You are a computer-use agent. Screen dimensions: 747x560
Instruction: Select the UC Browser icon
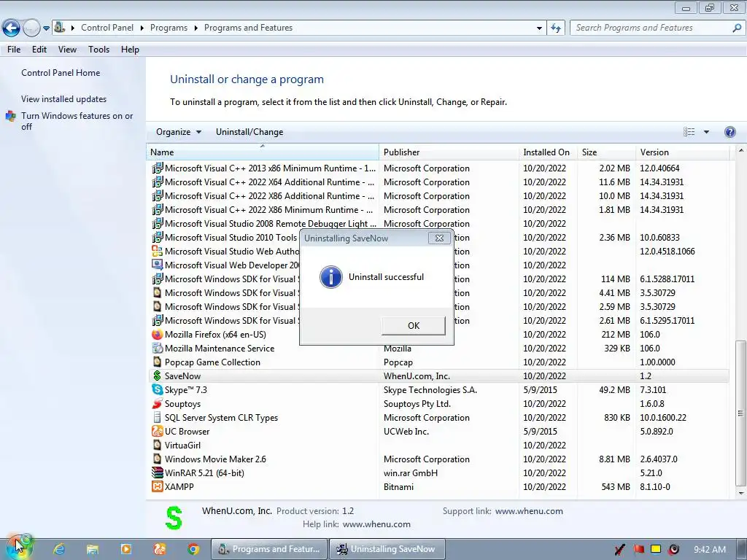click(x=157, y=431)
